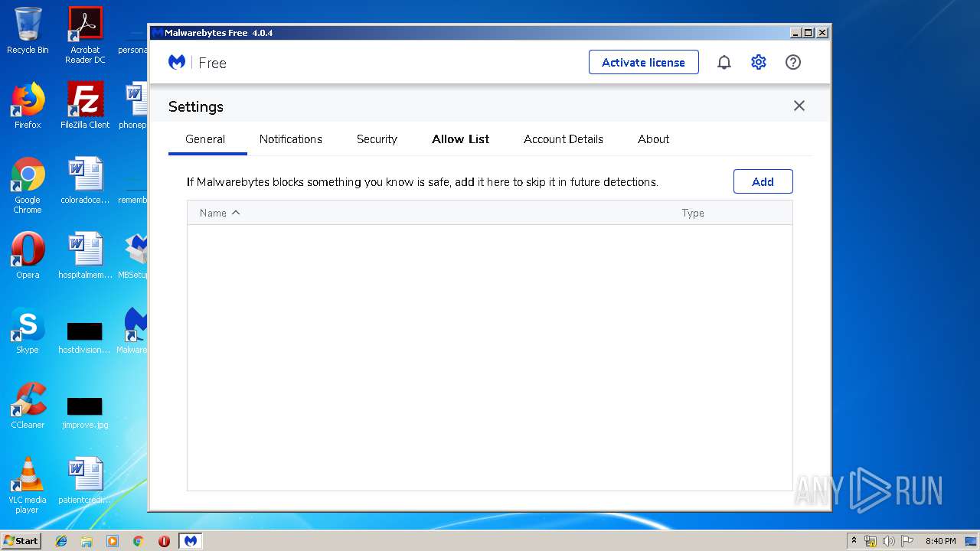Switch to the Notifications tab
Image resolution: width=980 pixels, height=551 pixels.
coord(291,139)
